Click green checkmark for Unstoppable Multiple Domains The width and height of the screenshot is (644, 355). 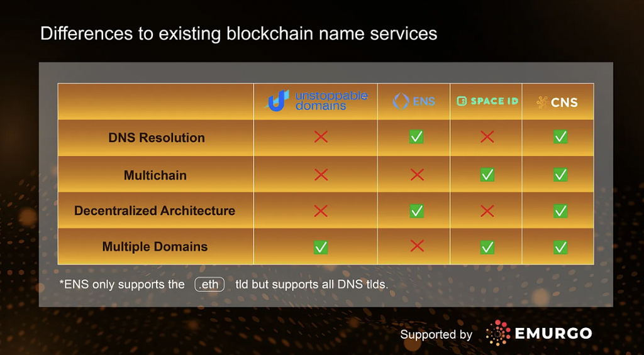(x=321, y=247)
